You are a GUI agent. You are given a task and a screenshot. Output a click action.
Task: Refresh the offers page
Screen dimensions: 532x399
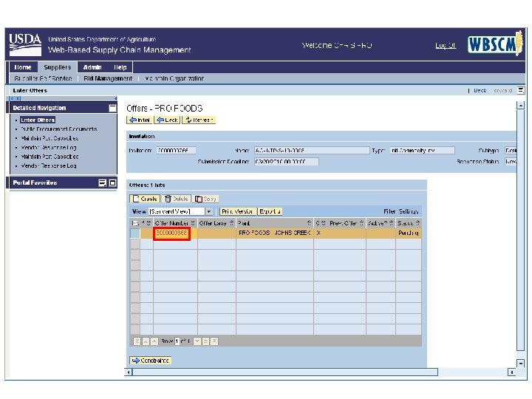199,120
